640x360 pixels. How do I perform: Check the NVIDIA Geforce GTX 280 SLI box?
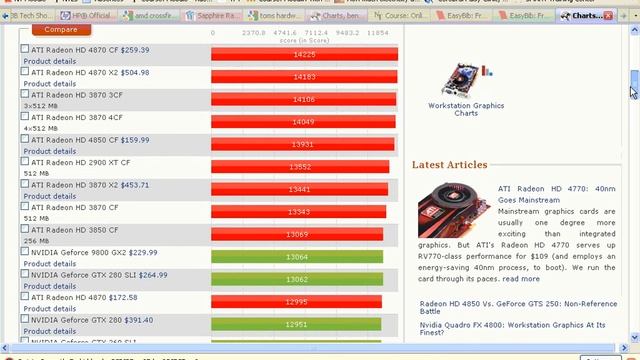coord(25,274)
